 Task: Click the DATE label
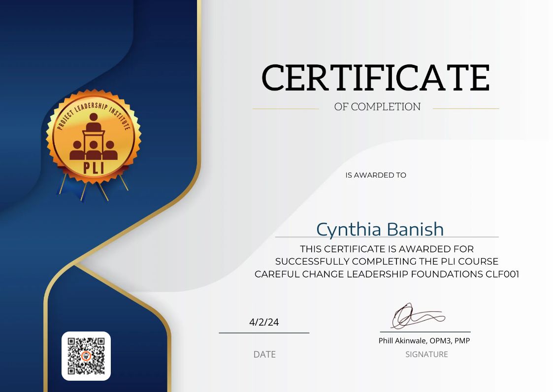pos(264,354)
